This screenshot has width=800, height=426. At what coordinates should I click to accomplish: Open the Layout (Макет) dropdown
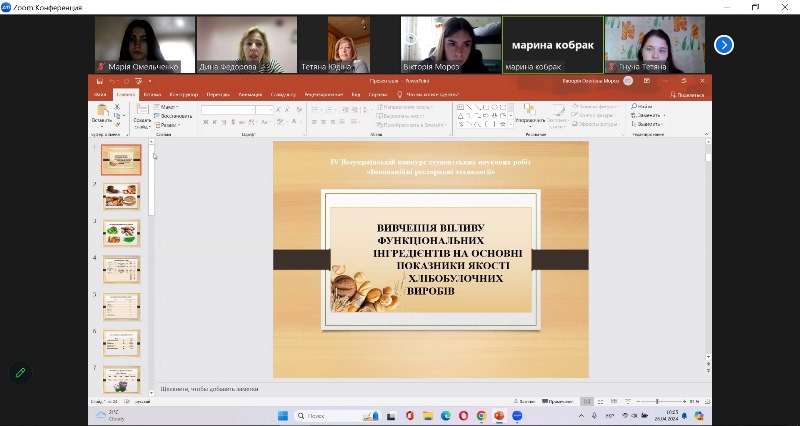[168, 105]
